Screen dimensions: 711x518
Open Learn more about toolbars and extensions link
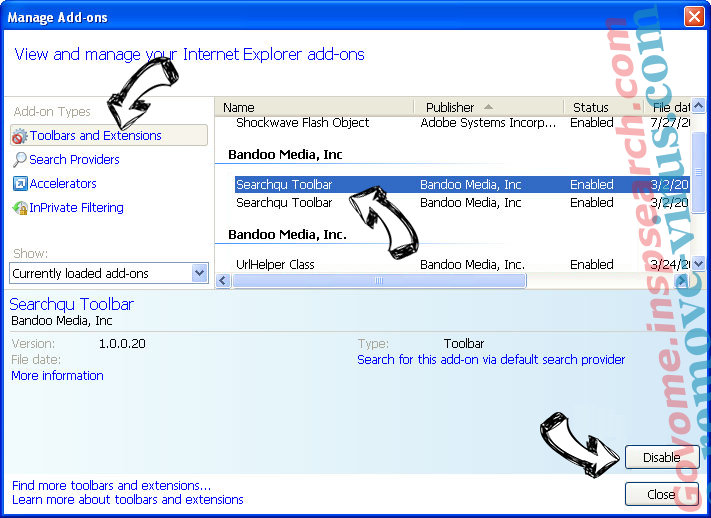pos(127,500)
